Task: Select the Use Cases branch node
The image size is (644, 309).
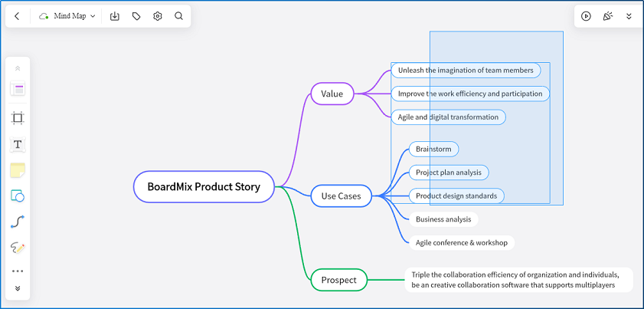Action: (x=342, y=196)
